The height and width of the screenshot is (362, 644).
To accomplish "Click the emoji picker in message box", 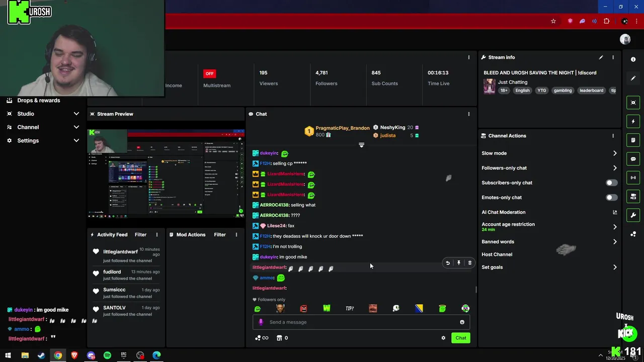I will (x=462, y=322).
